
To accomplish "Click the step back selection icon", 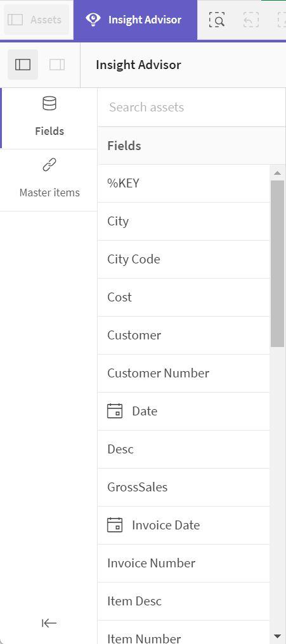I will click(250, 20).
